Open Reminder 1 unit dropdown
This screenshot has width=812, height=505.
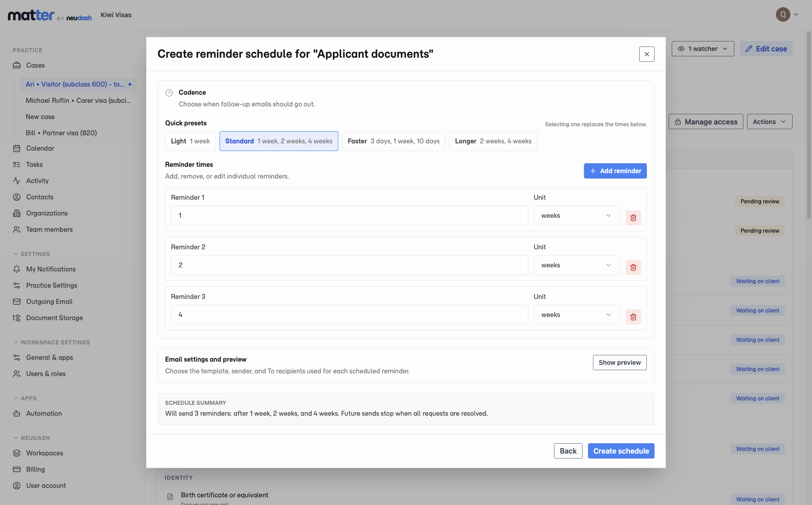click(577, 216)
